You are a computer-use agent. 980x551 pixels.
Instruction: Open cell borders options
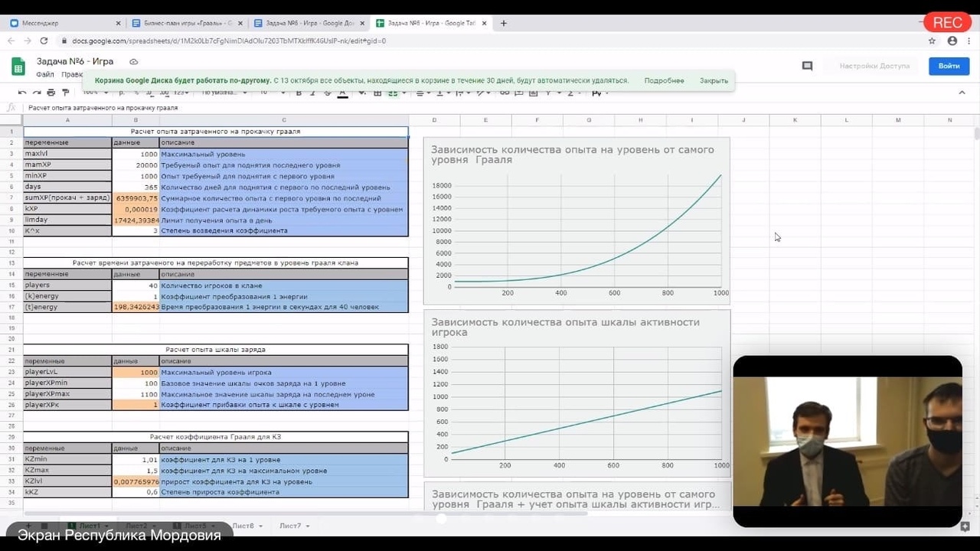(377, 93)
